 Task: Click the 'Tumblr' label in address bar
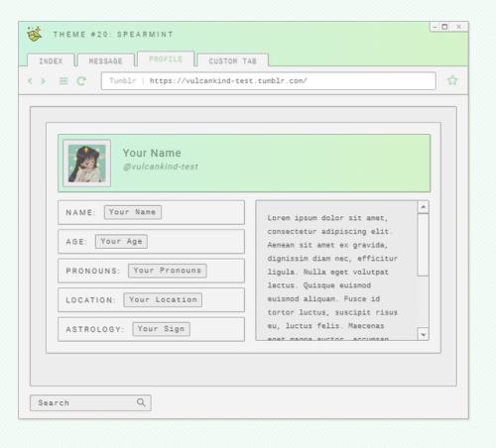point(123,81)
